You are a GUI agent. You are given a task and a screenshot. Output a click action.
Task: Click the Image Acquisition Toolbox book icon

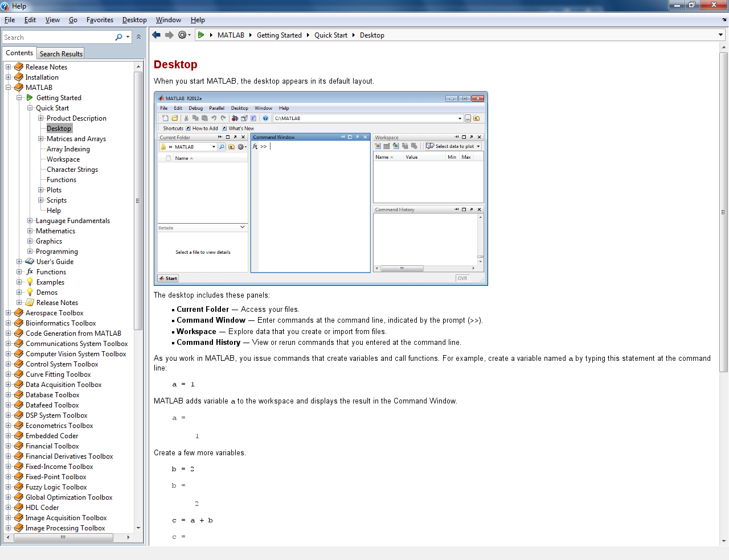coord(19,517)
